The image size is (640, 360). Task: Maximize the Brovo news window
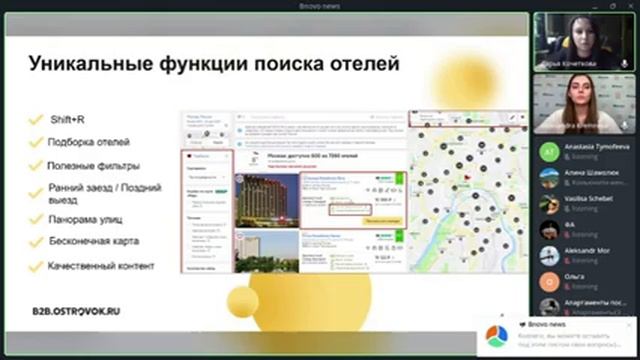tap(613, 6)
